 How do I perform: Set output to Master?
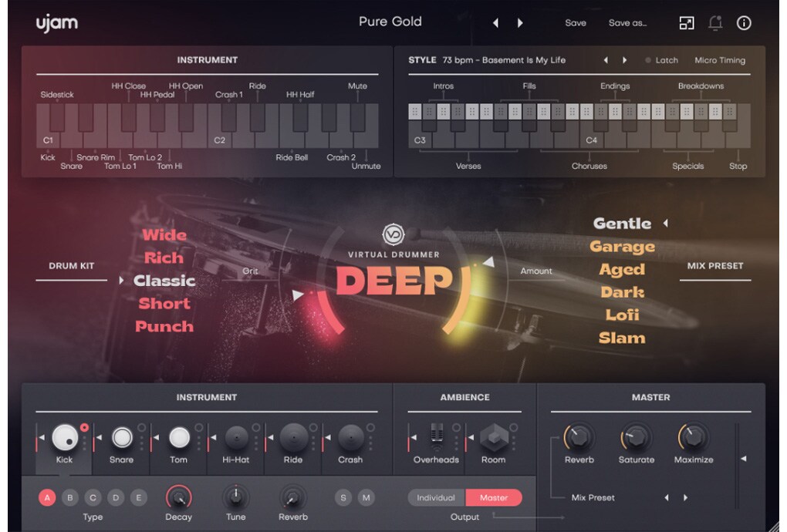494,498
